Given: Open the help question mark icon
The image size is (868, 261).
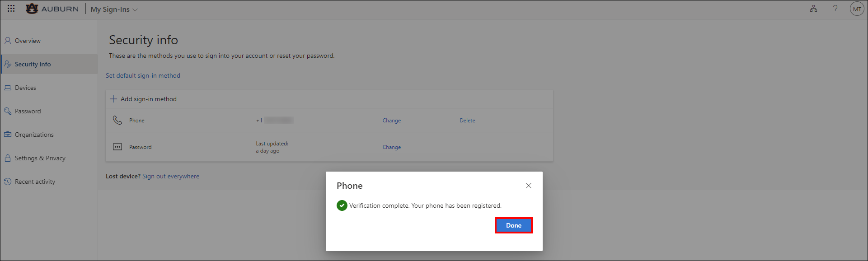Looking at the screenshot, I should pos(835,9).
